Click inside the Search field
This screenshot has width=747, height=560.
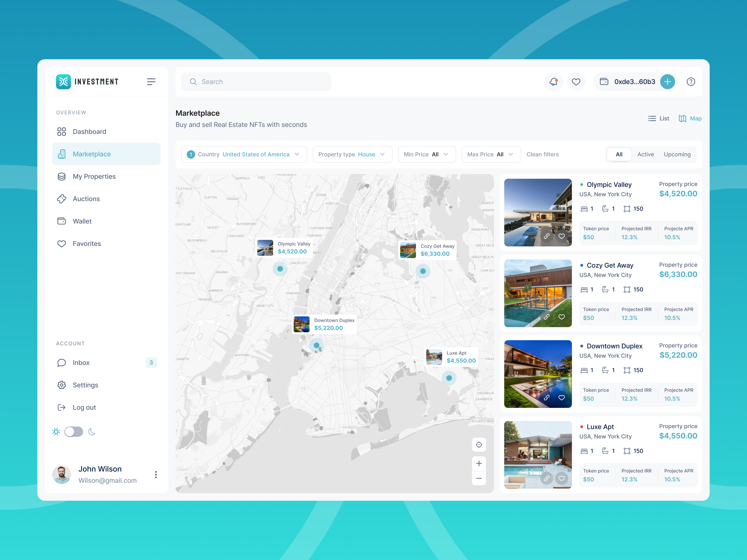pyautogui.click(x=256, y=81)
